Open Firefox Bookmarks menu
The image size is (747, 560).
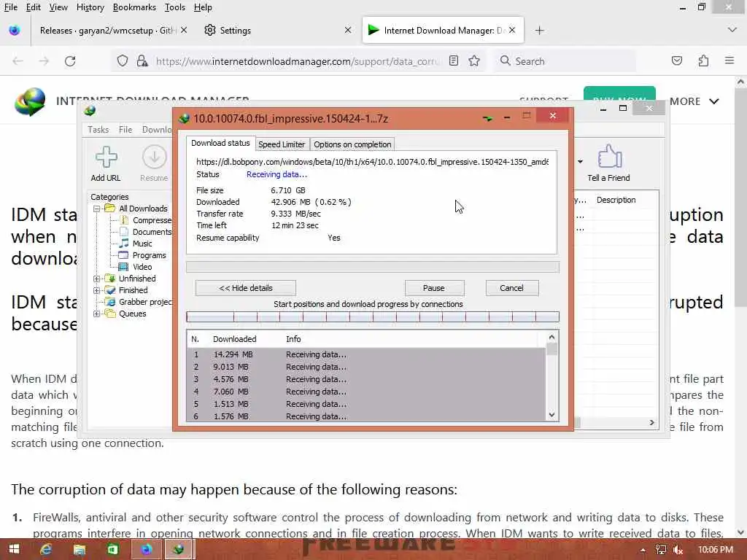click(134, 7)
